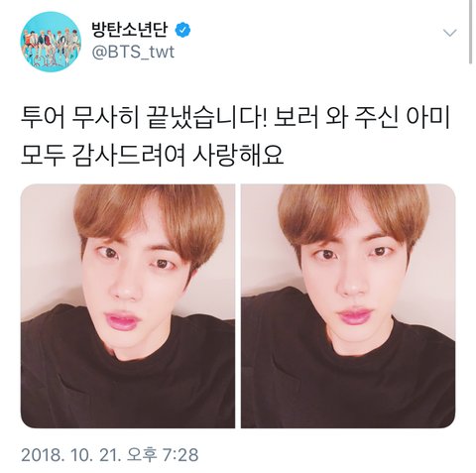Click the second line 모두 감사드려여 사랑해요
476x473 pixels.
point(153,155)
